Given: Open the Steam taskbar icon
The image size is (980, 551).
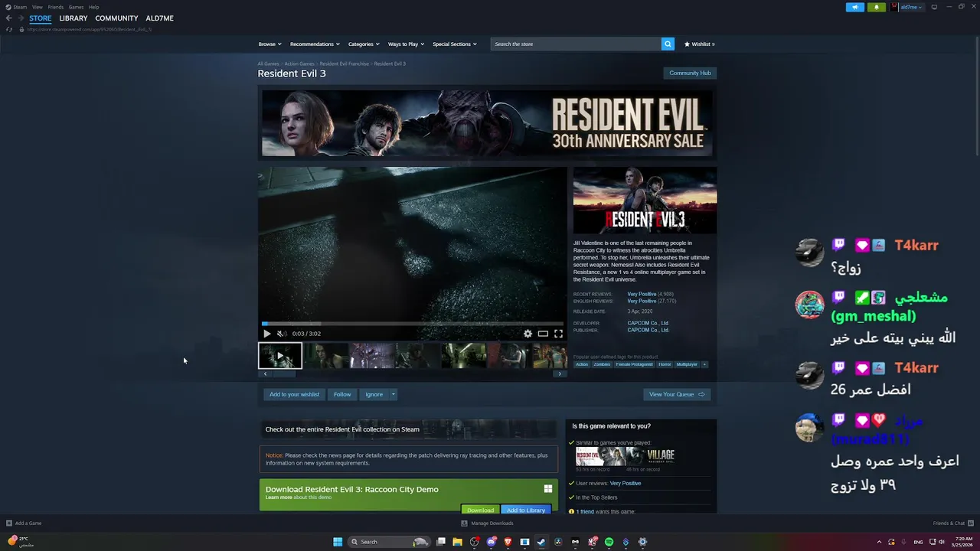Looking at the screenshot, I should tap(541, 542).
